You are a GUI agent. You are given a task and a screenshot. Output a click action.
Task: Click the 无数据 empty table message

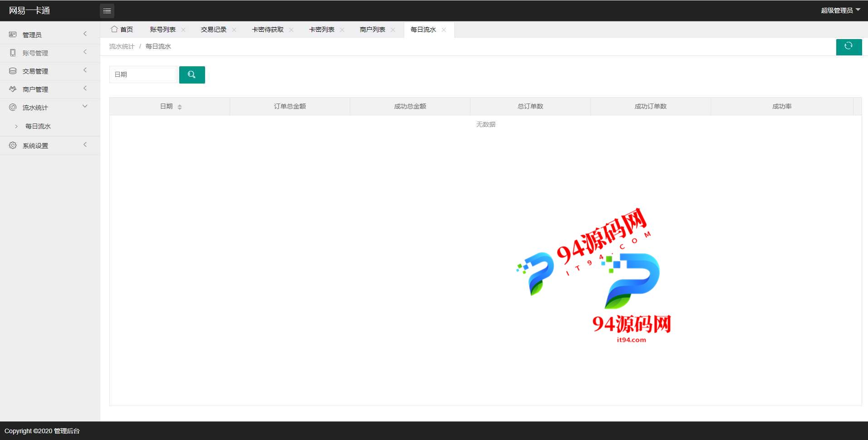pos(485,124)
